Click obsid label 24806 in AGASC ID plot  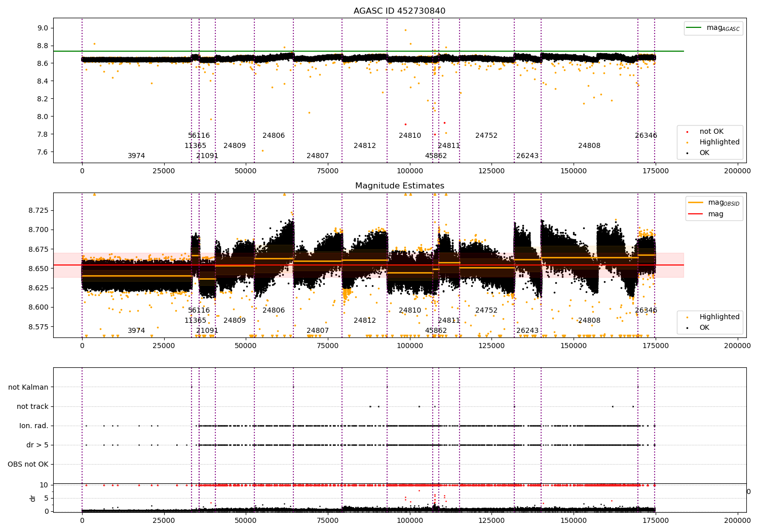(274, 136)
